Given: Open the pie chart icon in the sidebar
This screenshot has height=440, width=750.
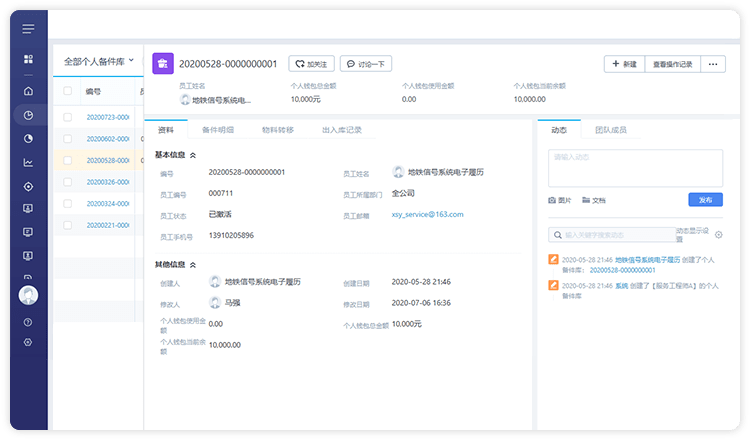Looking at the screenshot, I should tap(28, 139).
